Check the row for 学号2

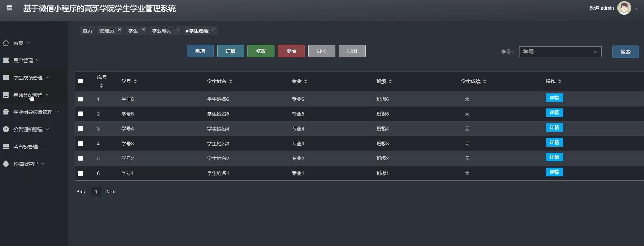(x=81, y=158)
